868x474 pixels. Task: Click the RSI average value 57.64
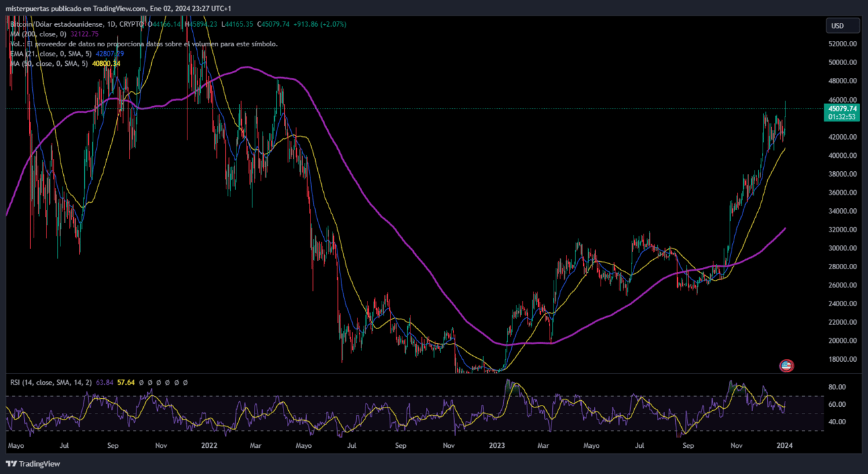(x=126, y=383)
